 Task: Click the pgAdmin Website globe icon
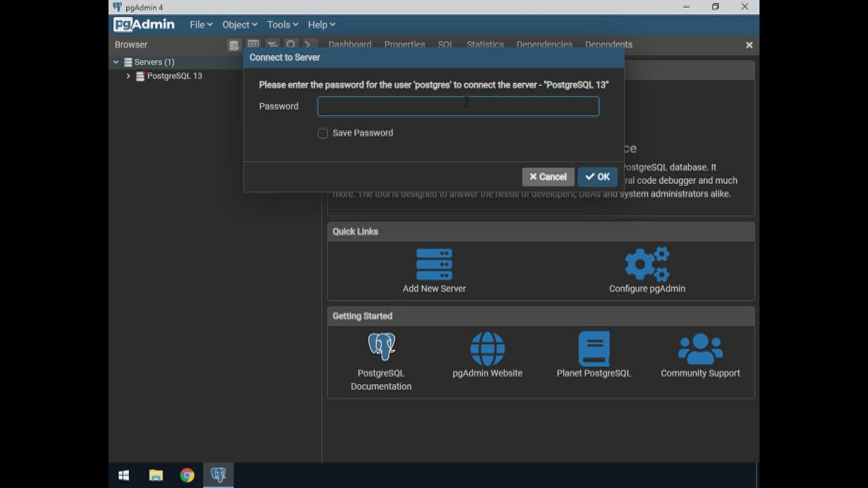(488, 348)
